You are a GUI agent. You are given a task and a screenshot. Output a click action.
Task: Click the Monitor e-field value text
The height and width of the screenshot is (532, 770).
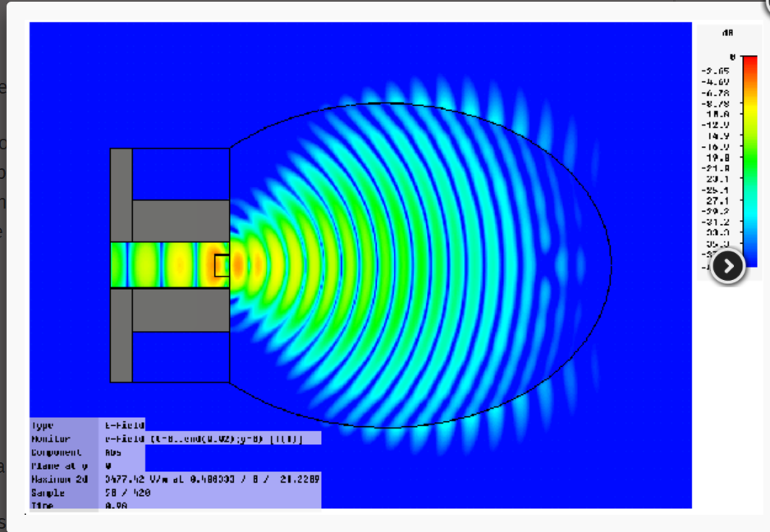(x=204, y=439)
